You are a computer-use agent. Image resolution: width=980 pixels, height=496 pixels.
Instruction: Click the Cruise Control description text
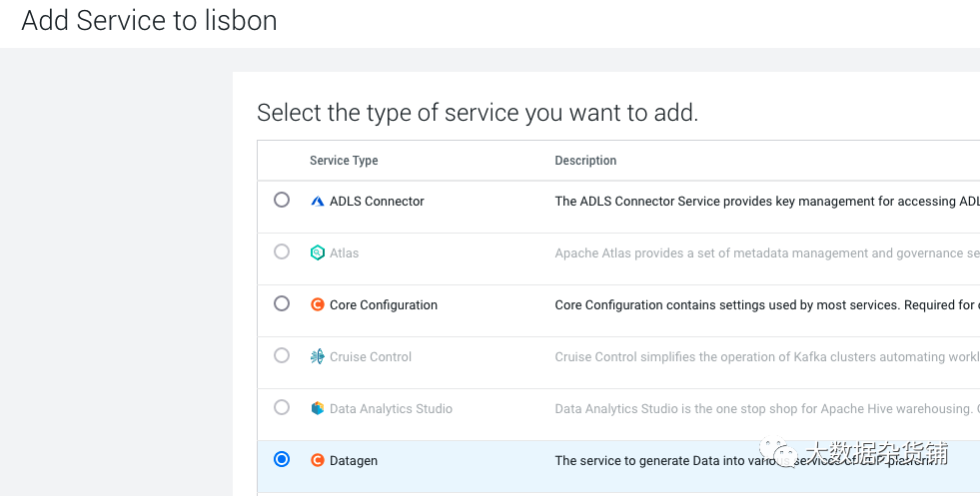coord(766,356)
